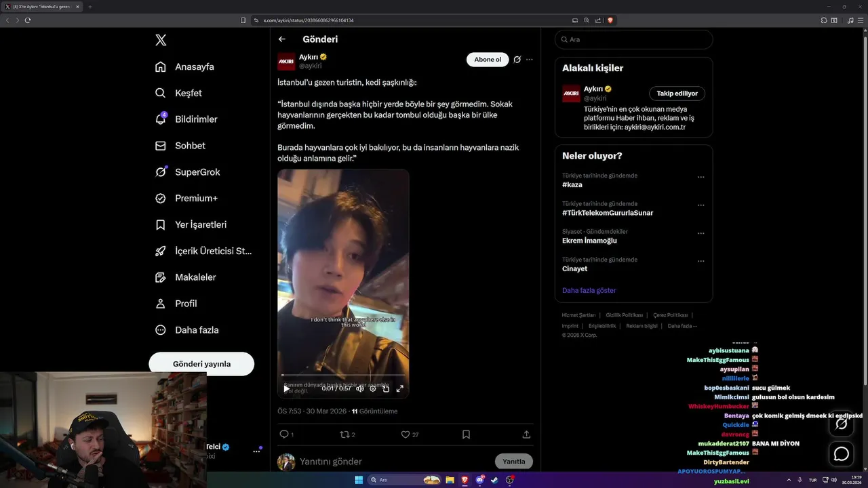Click Daha fazla göster under trends
The image size is (868, 488).
[x=589, y=290]
